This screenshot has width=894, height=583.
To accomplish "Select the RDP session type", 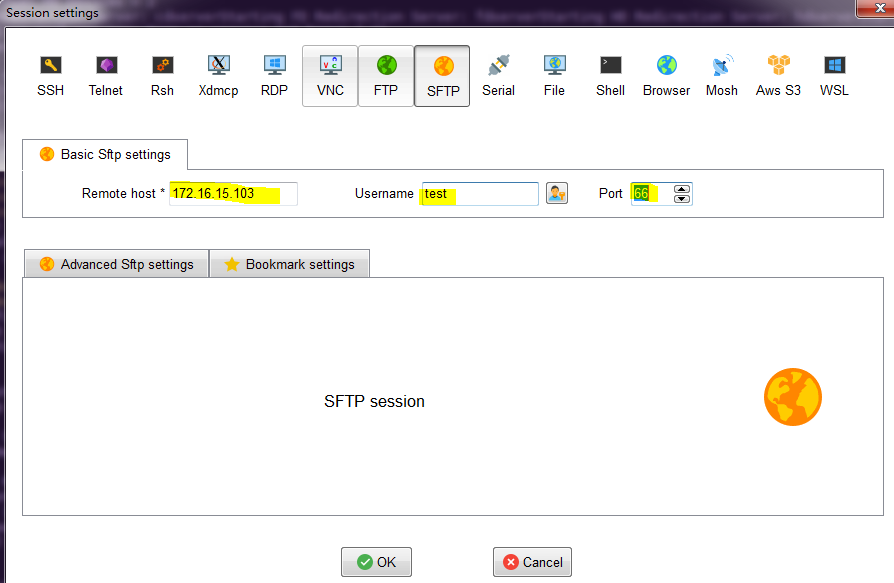I will point(274,75).
